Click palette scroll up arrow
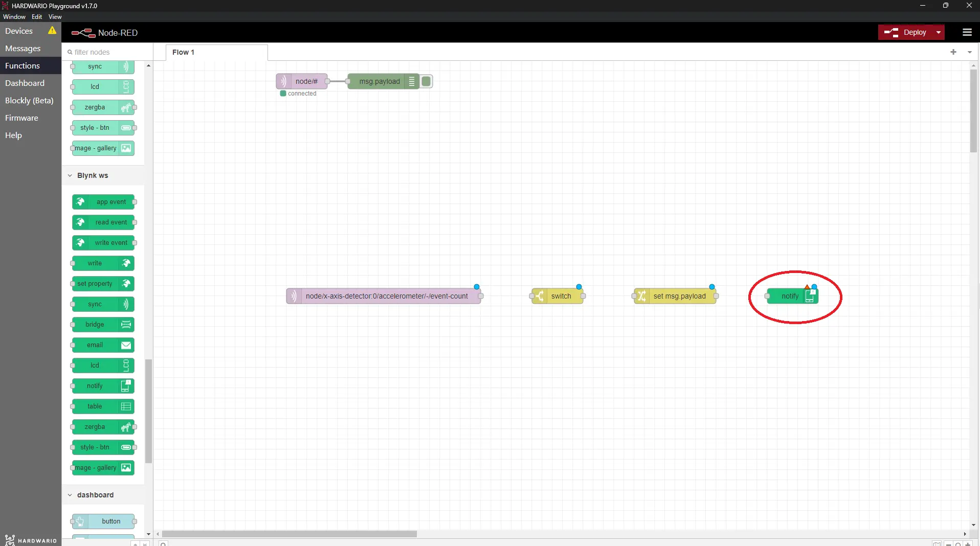Screen dimensions: 980x546 [148, 65]
